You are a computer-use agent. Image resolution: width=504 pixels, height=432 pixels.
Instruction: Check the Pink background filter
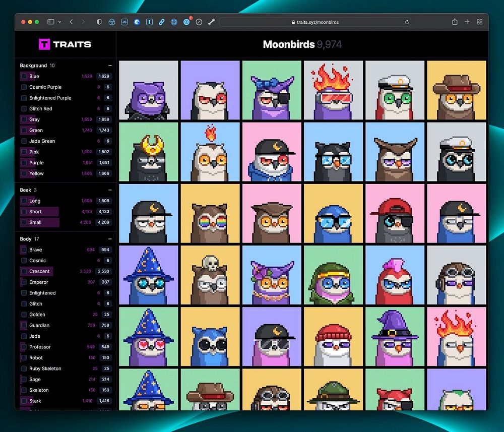click(24, 152)
